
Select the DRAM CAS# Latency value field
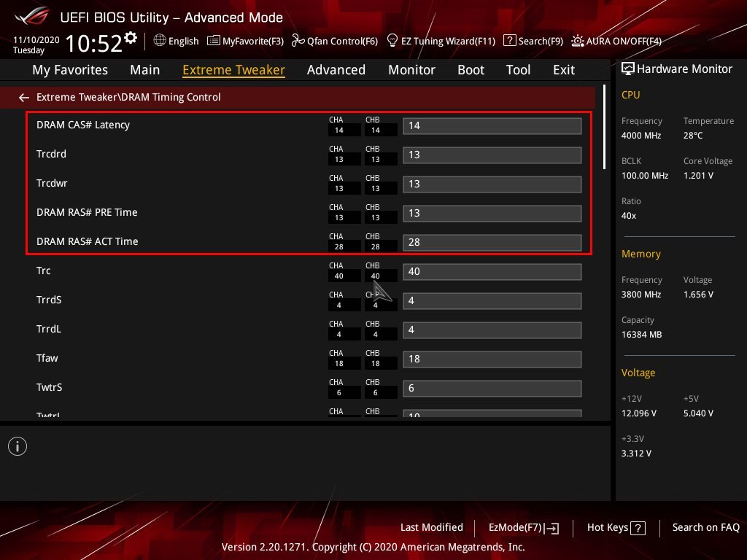pyautogui.click(x=492, y=125)
